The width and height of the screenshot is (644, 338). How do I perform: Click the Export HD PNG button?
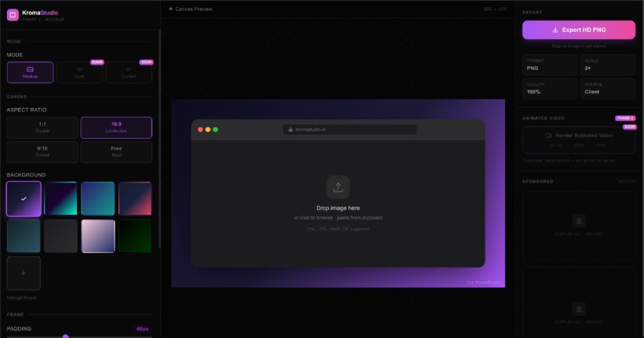pyautogui.click(x=579, y=30)
